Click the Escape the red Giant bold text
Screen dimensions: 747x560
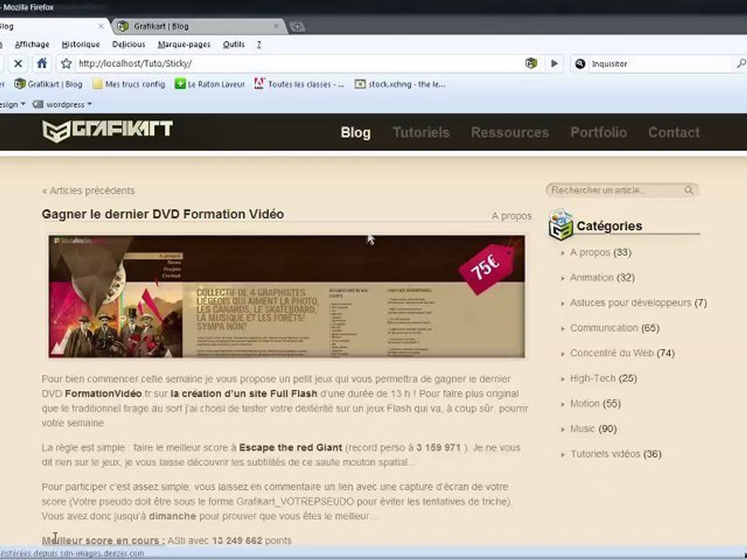click(290, 447)
